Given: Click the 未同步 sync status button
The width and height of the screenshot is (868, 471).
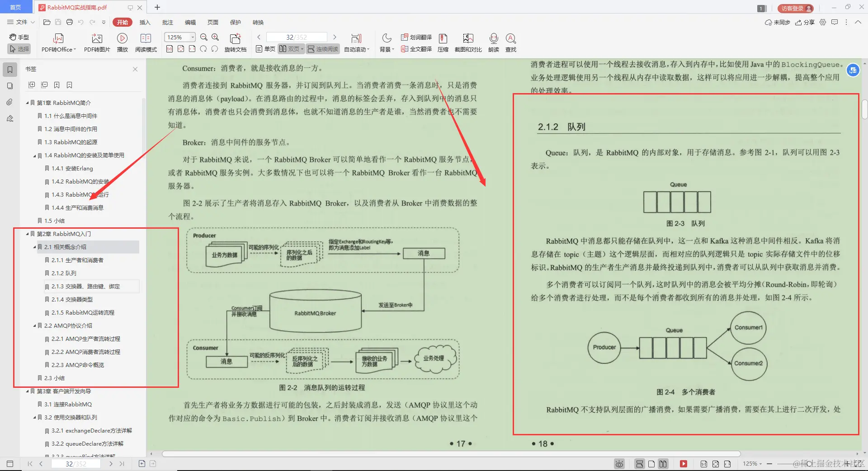Looking at the screenshot, I should tap(778, 22).
